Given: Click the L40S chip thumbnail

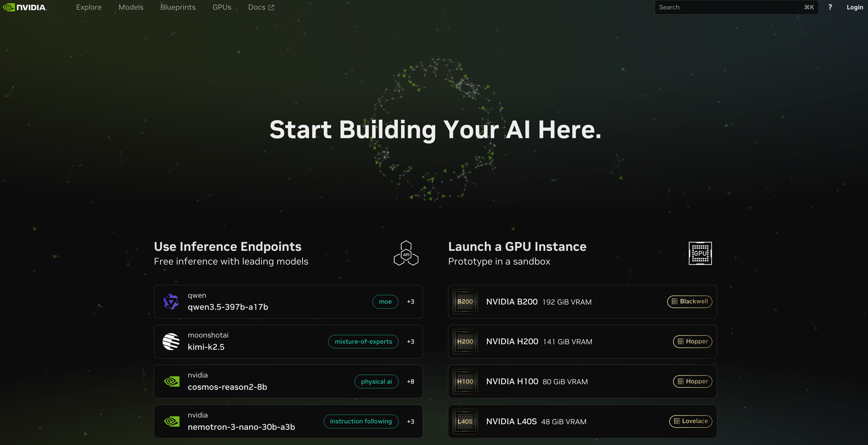Looking at the screenshot, I should click(465, 422).
